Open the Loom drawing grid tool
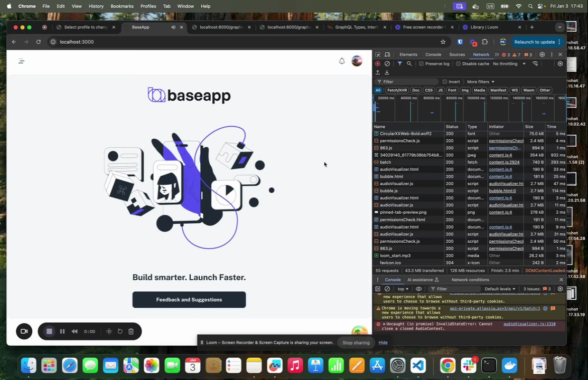The image size is (588, 380). click(x=109, y=331)
